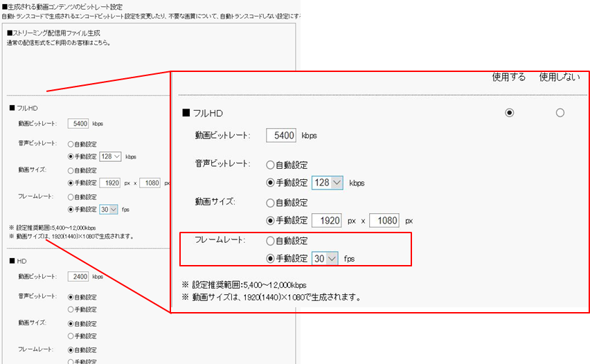The width and height of the screenshot is (590, 364).
Task: Select 手動設定 for 動画サイズ in enlarged view
Action: coord(271,221)
